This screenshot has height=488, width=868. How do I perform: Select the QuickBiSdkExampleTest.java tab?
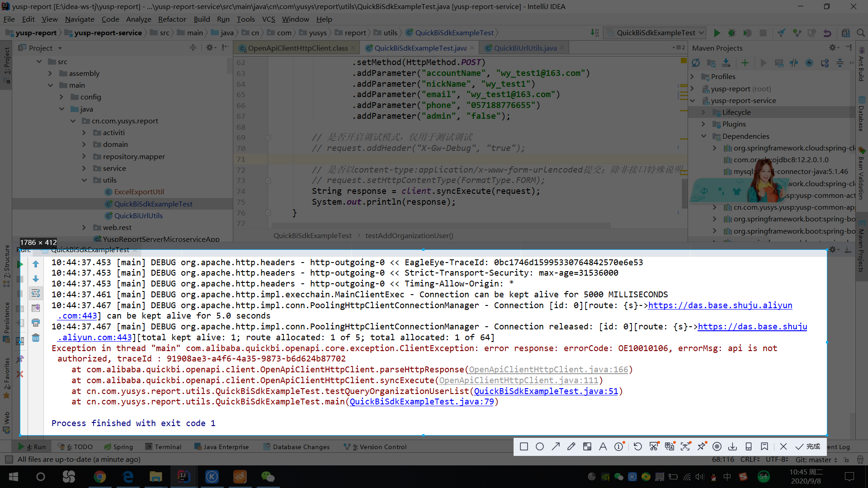(417, 47)
